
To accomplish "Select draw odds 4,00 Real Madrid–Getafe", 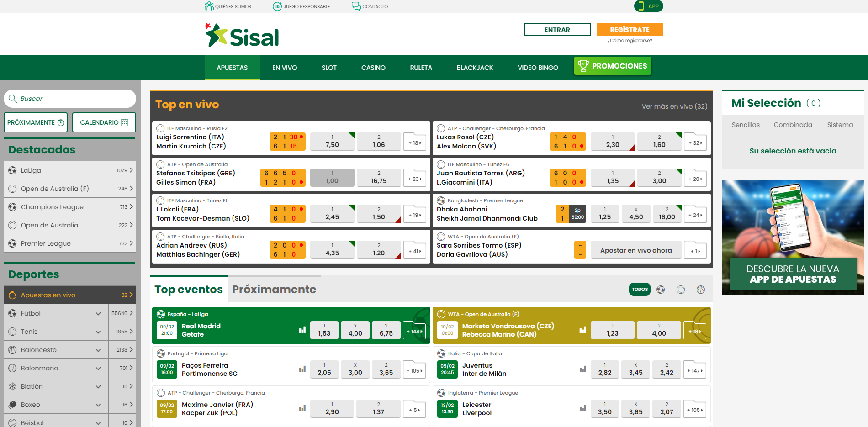I will [x=355, y=330].
